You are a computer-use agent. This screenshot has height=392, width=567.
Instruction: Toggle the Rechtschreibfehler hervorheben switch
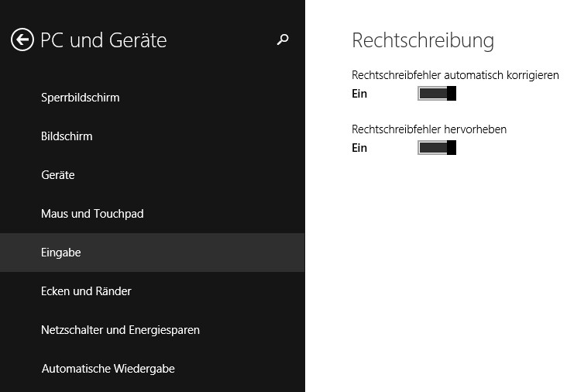point(437,147)
